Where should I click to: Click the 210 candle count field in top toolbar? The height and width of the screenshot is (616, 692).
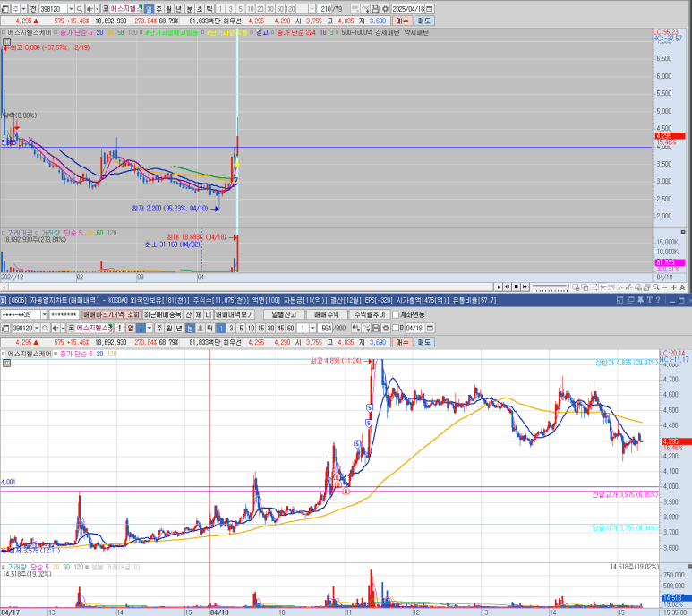[x=324, y=9]
